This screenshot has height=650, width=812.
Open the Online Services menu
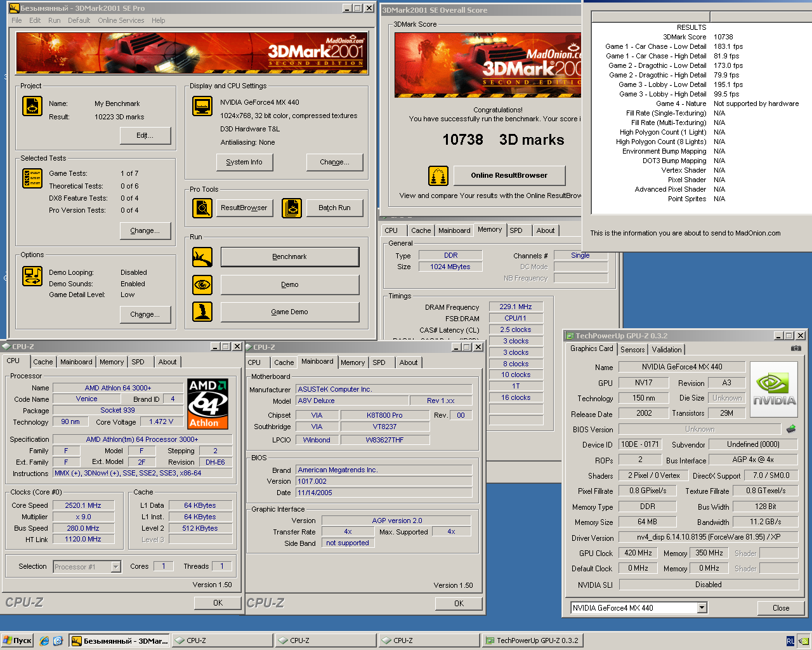121,20
